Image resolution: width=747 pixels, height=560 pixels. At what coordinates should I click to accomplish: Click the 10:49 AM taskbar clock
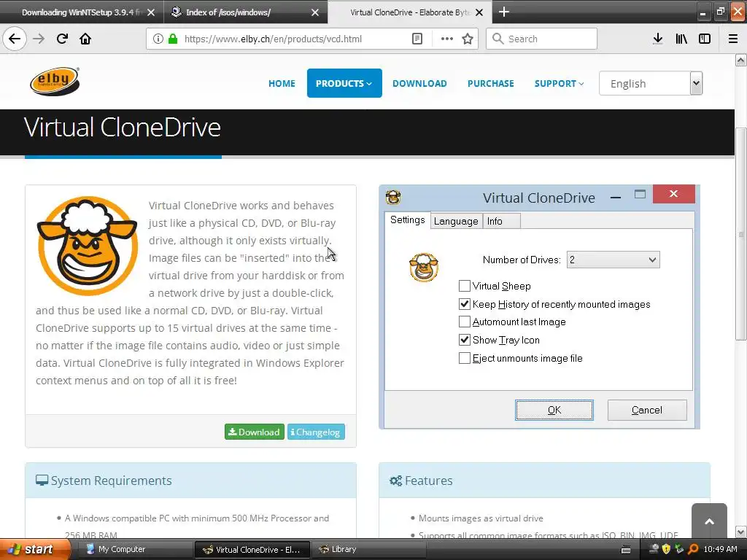pos(720,549)
